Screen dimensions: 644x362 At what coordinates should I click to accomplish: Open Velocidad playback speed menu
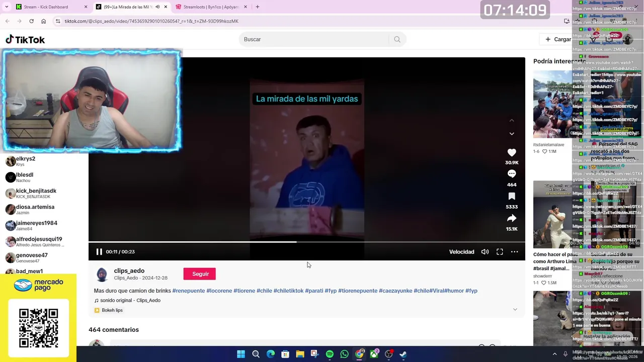tap(461, 252)
